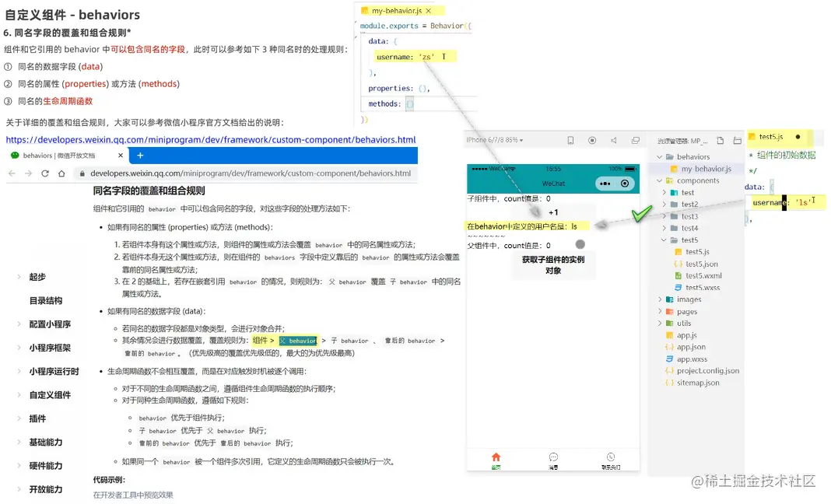Expand the test4 folder
831x504 pixels.
coord(664,229)
